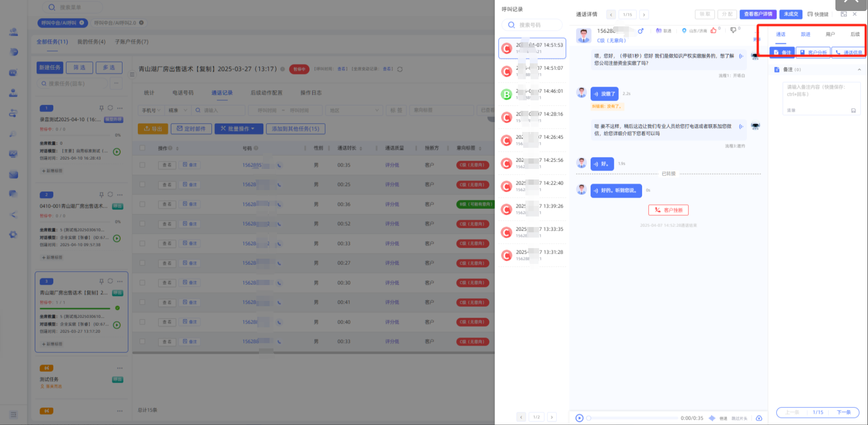Collapse the 备注 (0) section
Viewport: 868px width, 425px height.
click(x=859, y=70)
